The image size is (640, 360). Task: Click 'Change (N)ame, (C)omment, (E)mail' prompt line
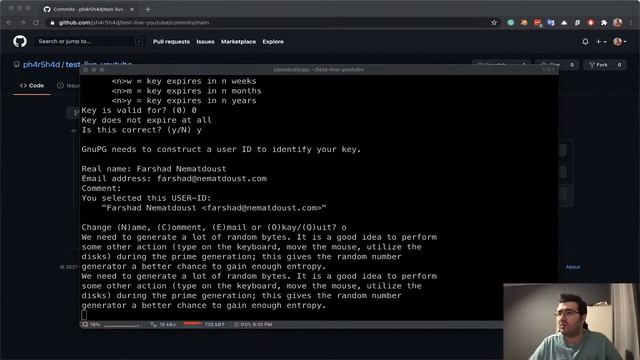(x=213, y=227)
